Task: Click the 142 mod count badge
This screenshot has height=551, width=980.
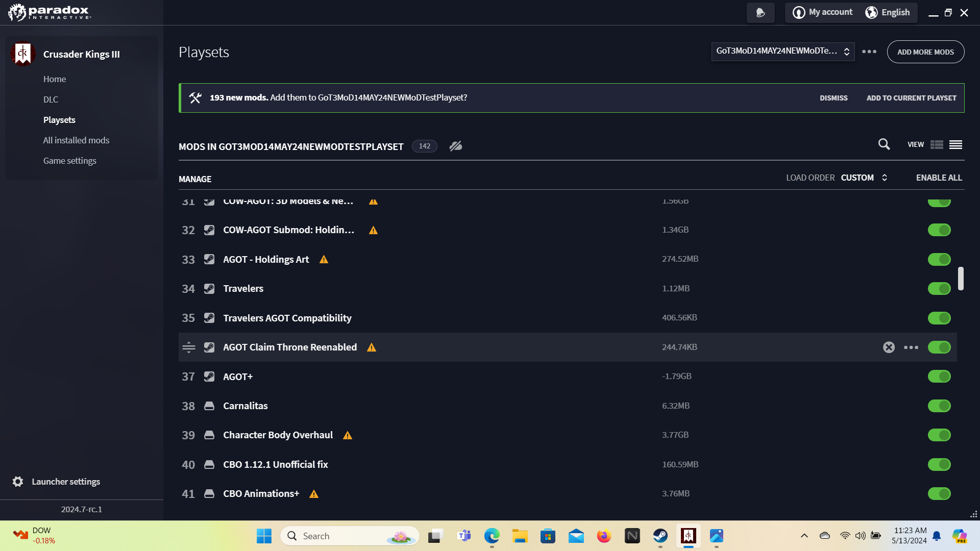Action: [425, 146]
